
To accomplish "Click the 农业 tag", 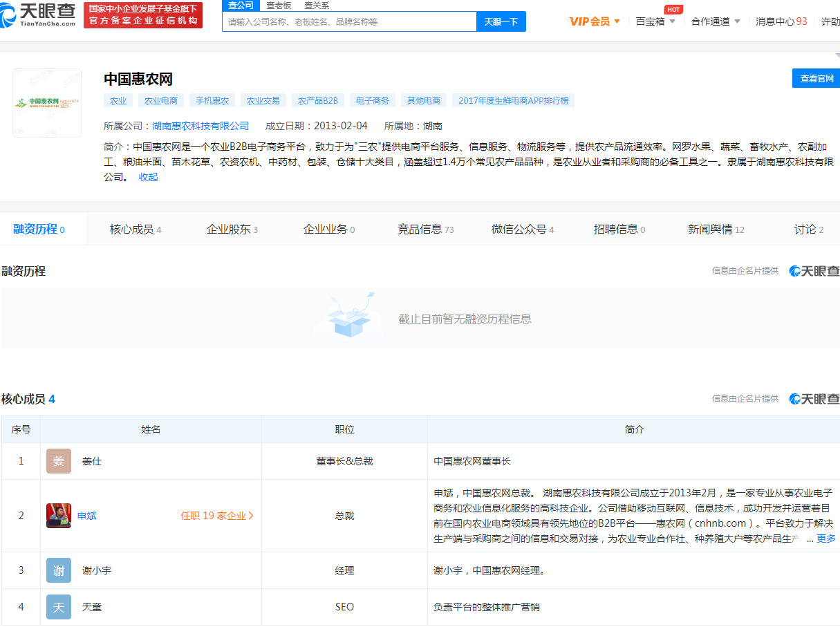I will pyautogui.click(x=118, y=101).
